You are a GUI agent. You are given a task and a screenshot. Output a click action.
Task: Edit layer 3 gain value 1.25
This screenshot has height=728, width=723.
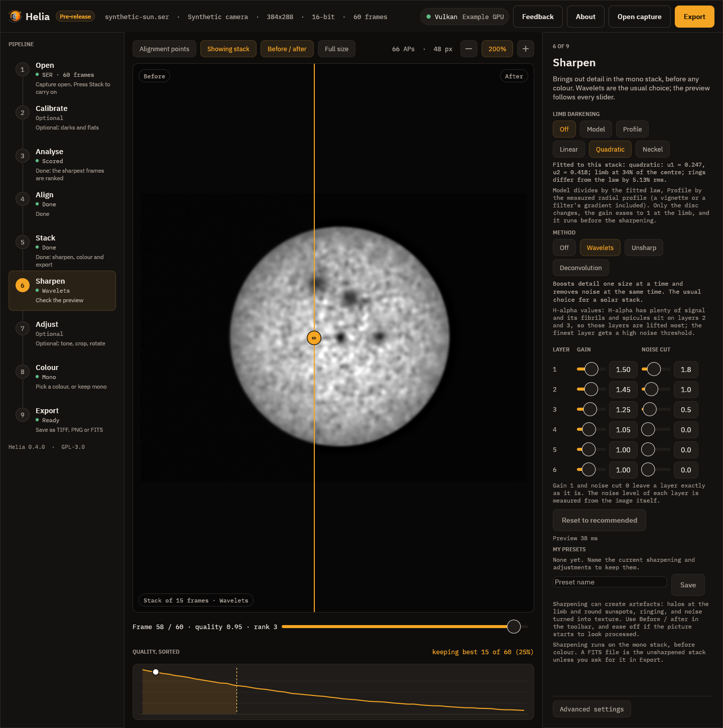623,410
